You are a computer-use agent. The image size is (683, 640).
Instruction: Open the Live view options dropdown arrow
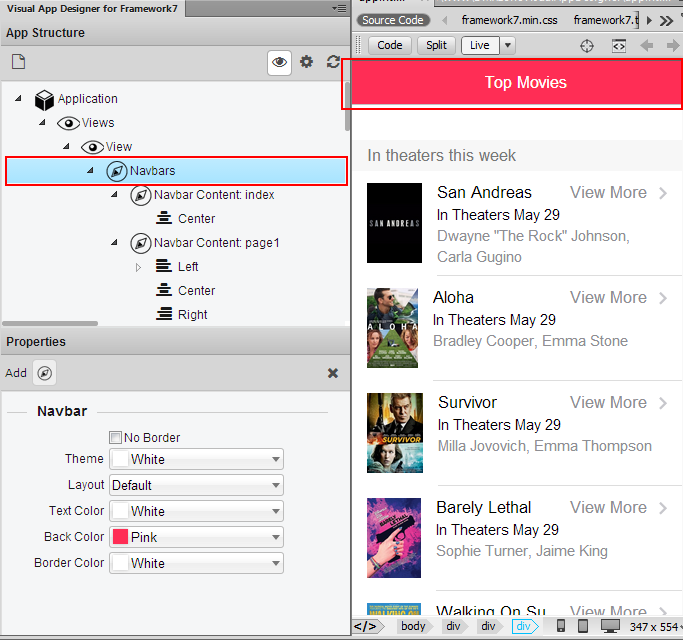tap(508, 45)
